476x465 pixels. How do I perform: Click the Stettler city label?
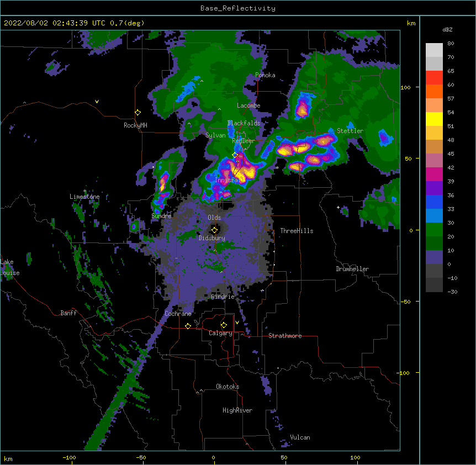(350, 131)
